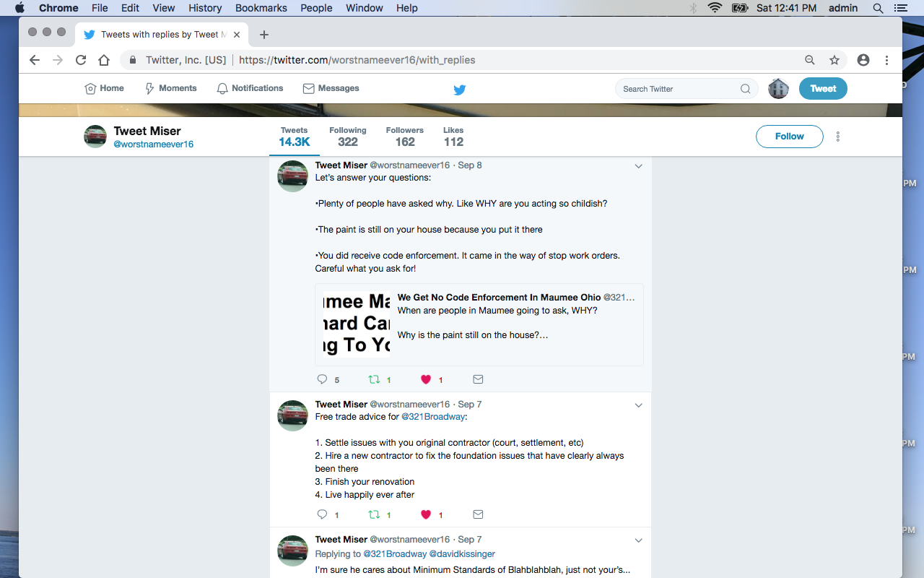Image resolution: width=924 pixels, height=578 pixels.
Task: Click the Search Twitter input field
Action: click(679, 89)
